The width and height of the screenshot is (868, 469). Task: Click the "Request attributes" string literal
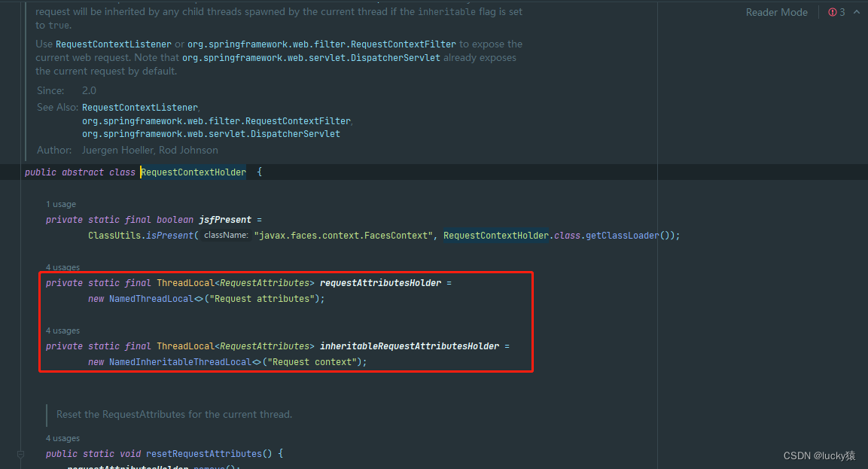coord(262,298)
